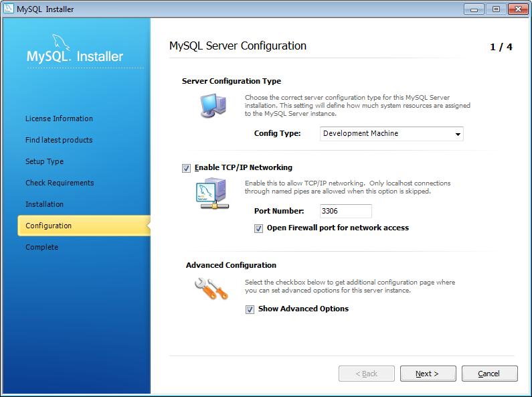
Task: Close the MySQL Installer window
Action: pos(518,9)
